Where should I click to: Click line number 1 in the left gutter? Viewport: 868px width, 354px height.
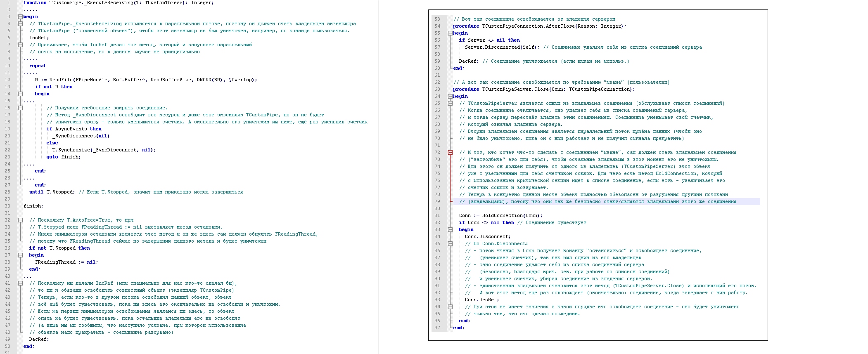[x=8, y=3]
